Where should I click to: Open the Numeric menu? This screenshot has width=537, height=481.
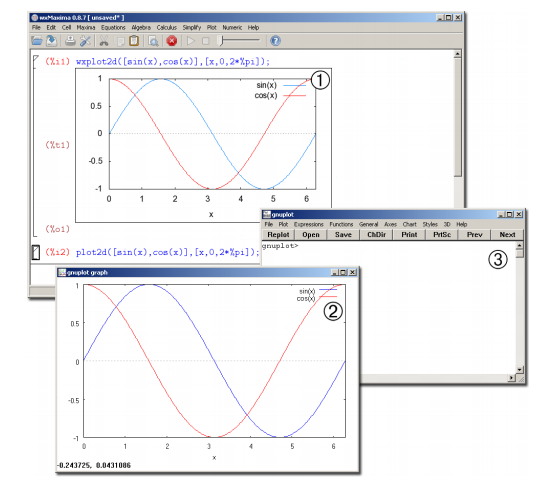pyautogui.click(x=232, y=27)
